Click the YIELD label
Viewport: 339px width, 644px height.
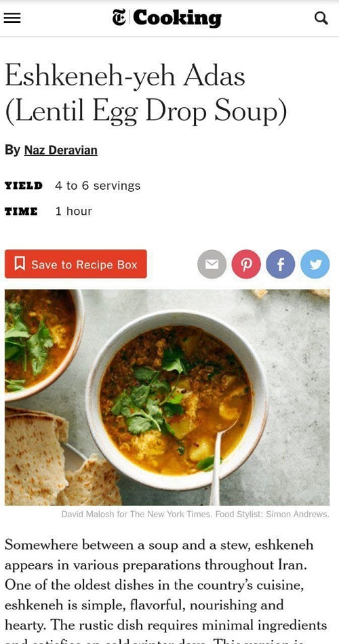click(x=24, y=186)
